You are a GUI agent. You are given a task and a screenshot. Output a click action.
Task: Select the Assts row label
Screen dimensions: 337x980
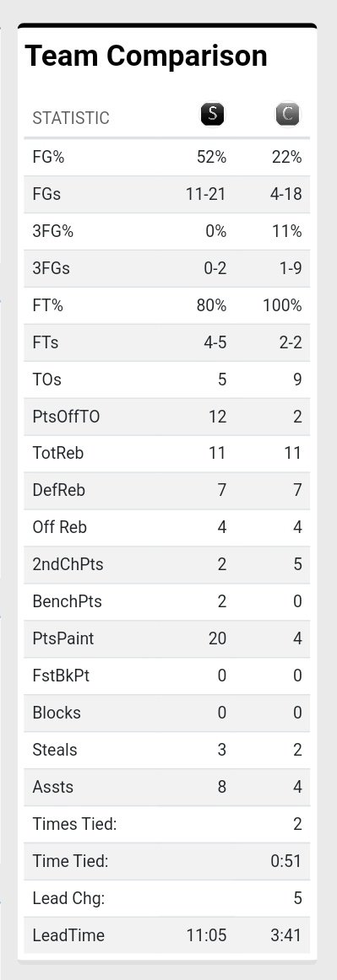[52, 788]
